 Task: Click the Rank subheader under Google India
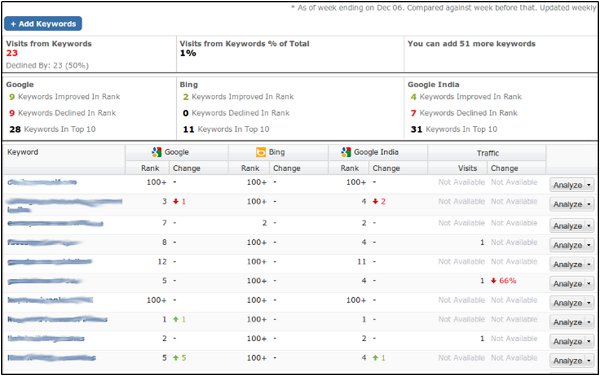[x=350, y=168]
